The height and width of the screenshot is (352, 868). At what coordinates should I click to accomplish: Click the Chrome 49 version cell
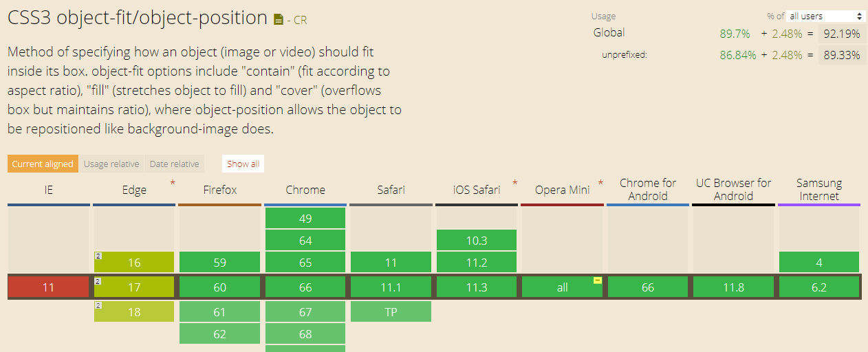[x=305, y=219]
